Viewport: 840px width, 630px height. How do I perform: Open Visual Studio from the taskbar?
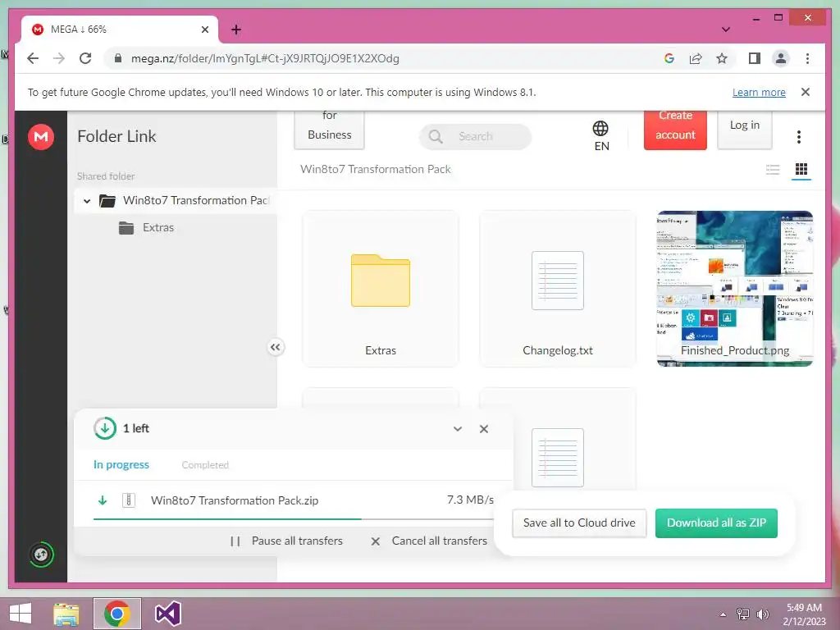pos(167,614)
